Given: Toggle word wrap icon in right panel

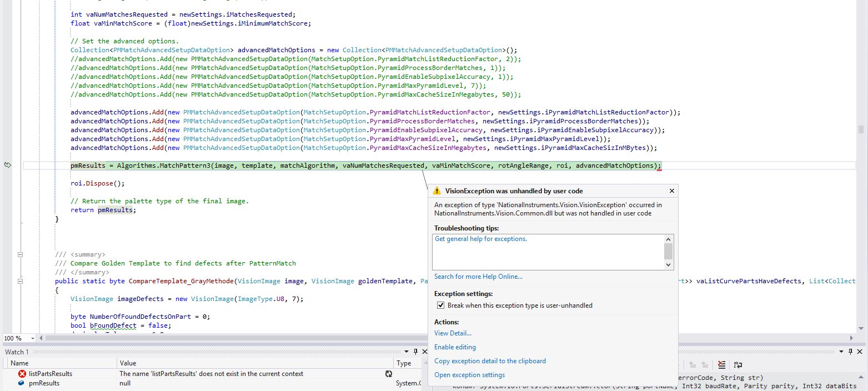Looking at the screenshot, I should click(x=738, y=365).
